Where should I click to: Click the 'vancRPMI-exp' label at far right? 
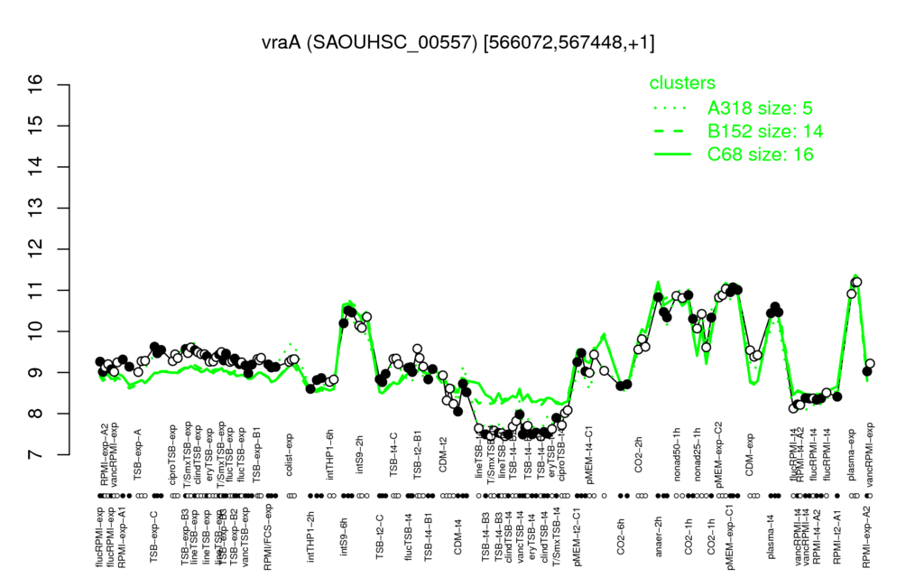tap(870, 455)
